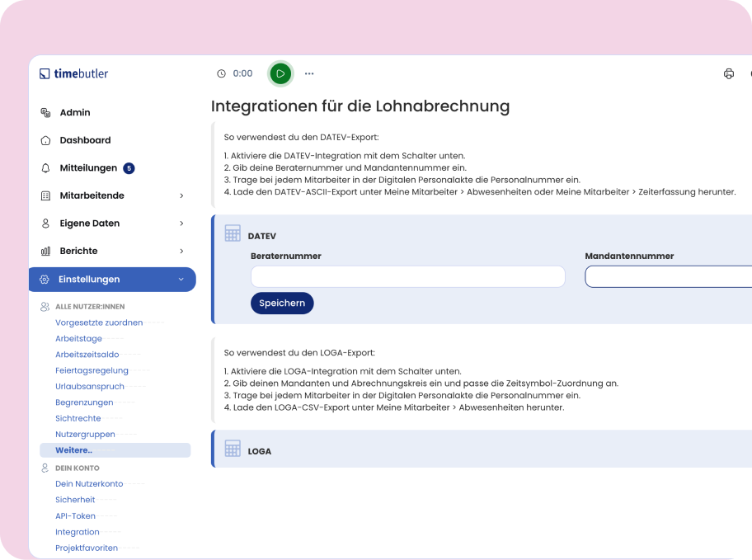
Task: Click the Alle Nutzer:innen group icon
Action: (x=45, y=306)
